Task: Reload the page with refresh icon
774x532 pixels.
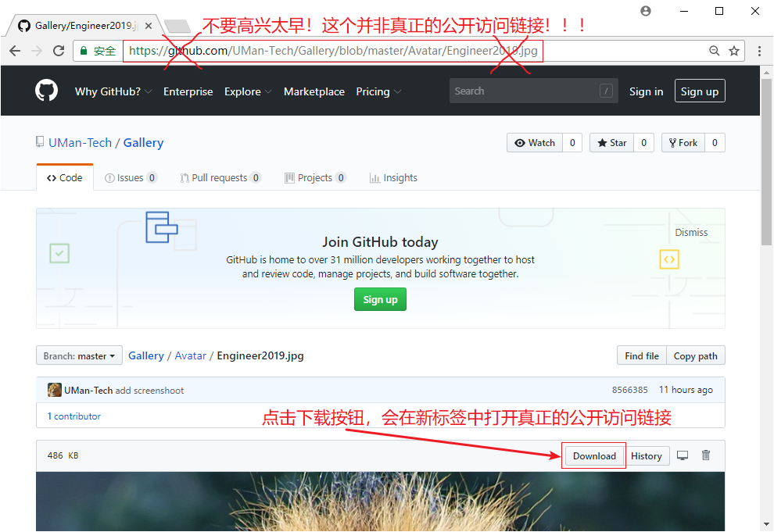Action: tap(59, 51)
